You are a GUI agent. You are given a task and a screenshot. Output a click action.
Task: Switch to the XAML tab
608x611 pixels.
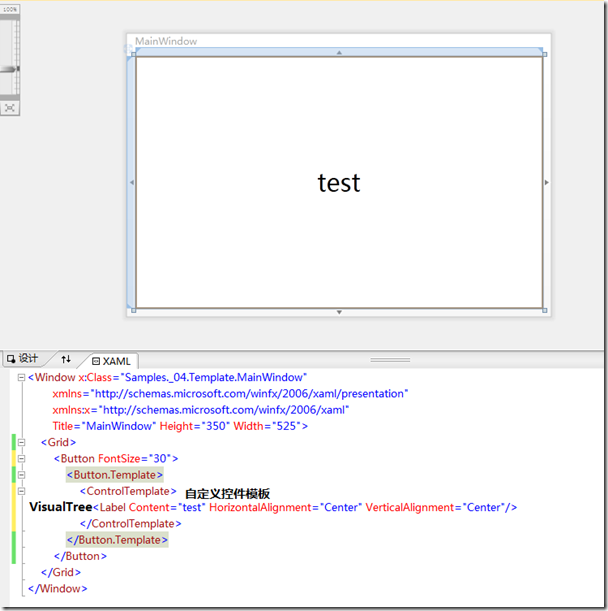point(111,361)
